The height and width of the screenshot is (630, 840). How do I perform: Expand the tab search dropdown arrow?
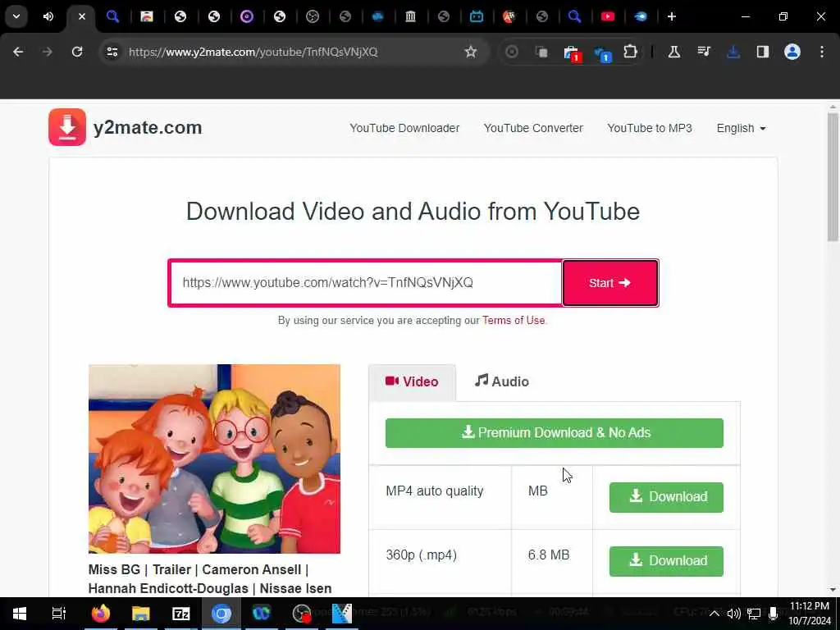click(16, 16)
